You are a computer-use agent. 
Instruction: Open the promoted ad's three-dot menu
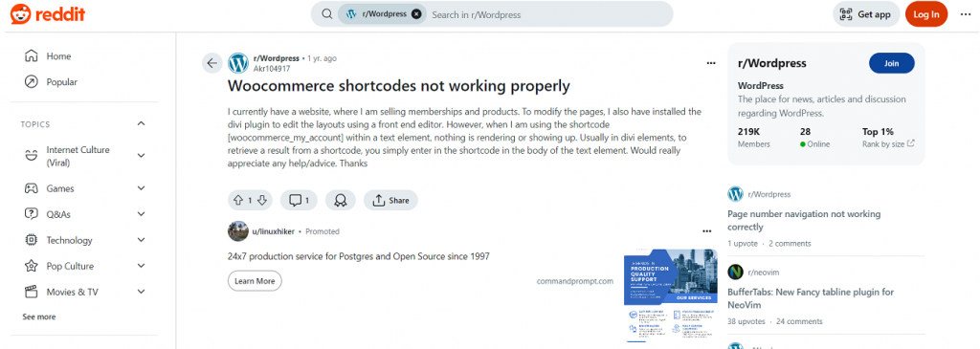coord(707,231)
